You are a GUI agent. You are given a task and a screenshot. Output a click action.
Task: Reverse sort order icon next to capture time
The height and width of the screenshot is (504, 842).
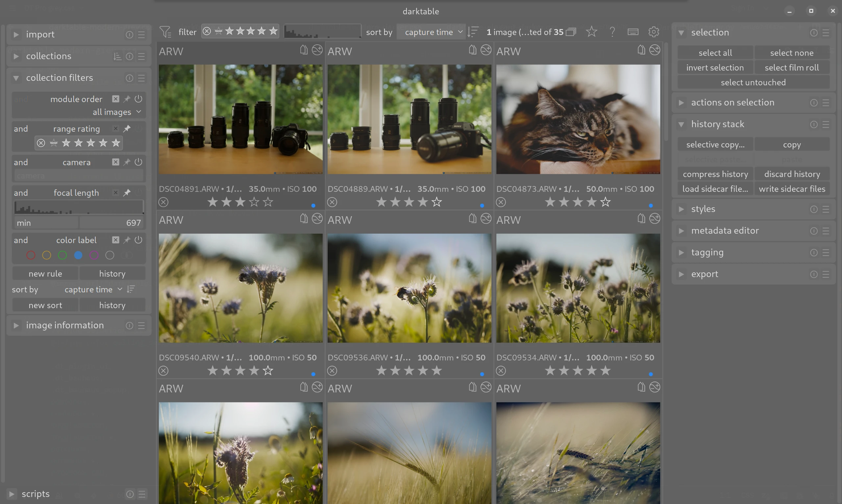point(473,32)
